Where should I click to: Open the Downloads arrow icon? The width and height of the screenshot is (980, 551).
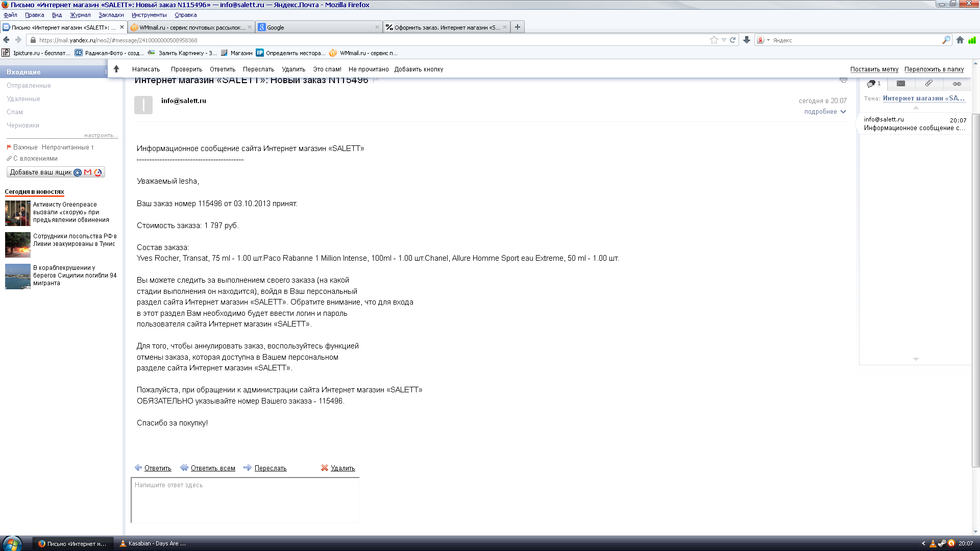point(746,40)
